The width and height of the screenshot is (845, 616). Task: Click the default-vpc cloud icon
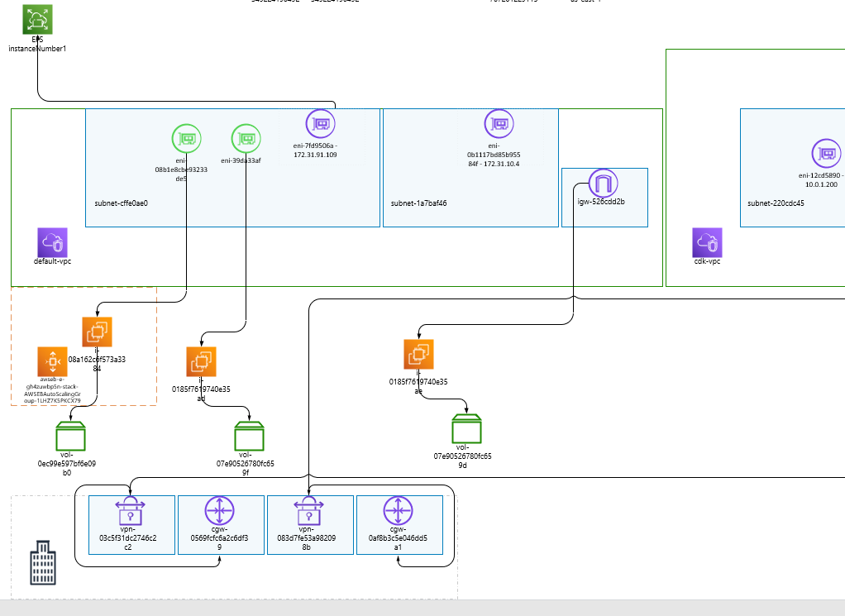(52, 242)
